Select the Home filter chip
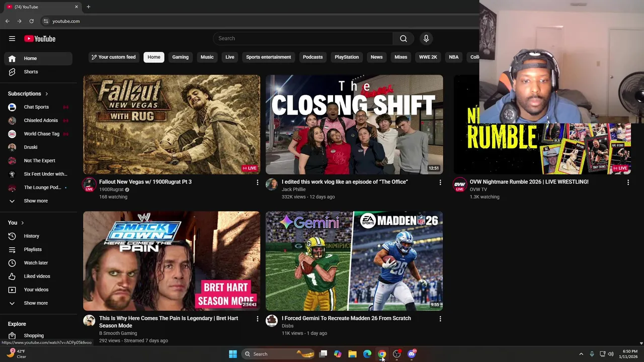Screen dimensions: 644x362 click(x=154, y=57)
